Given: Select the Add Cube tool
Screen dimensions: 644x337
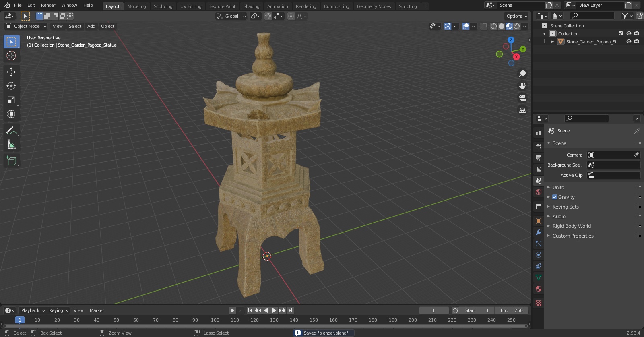Looking at the screenshot, I should (x=11, y=161).
